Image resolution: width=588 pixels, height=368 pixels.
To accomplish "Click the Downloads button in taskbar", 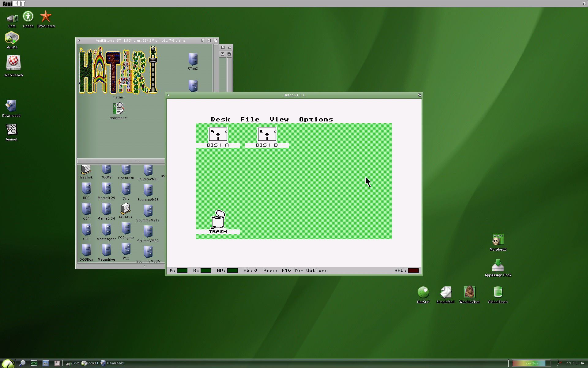I will (x=112, y=363).
